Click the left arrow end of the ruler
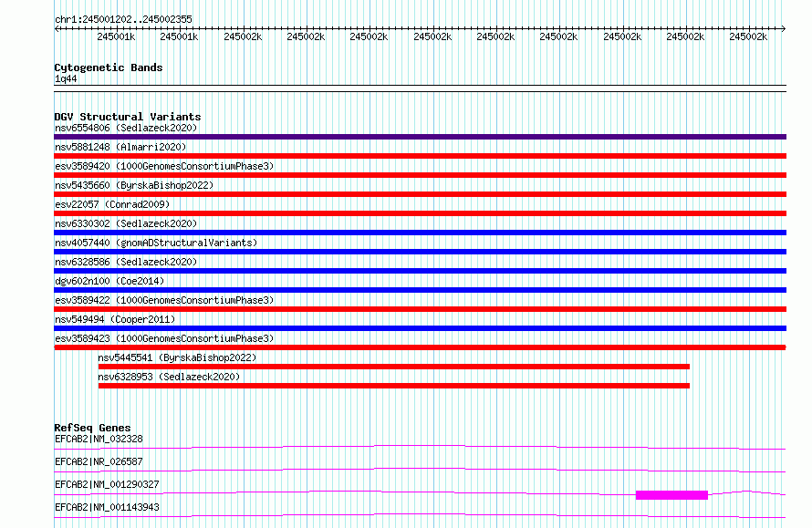This screenshot has width=812, height=528. tap(57, 29)
